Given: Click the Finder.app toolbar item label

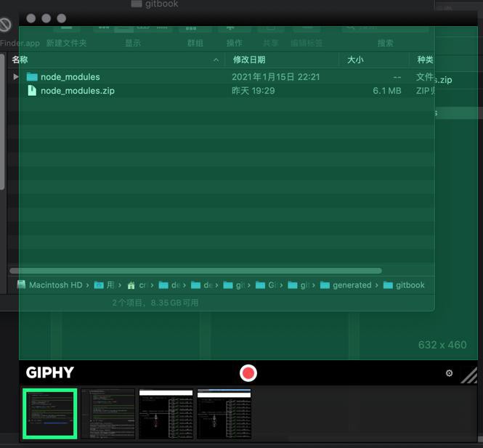Looking at the screenshot, I should (x=20, y=43).
